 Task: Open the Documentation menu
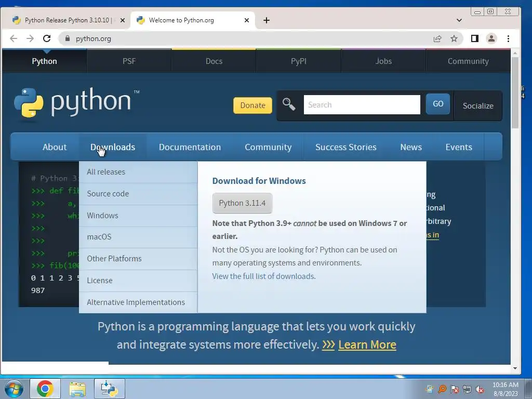(x=190, y=147)
